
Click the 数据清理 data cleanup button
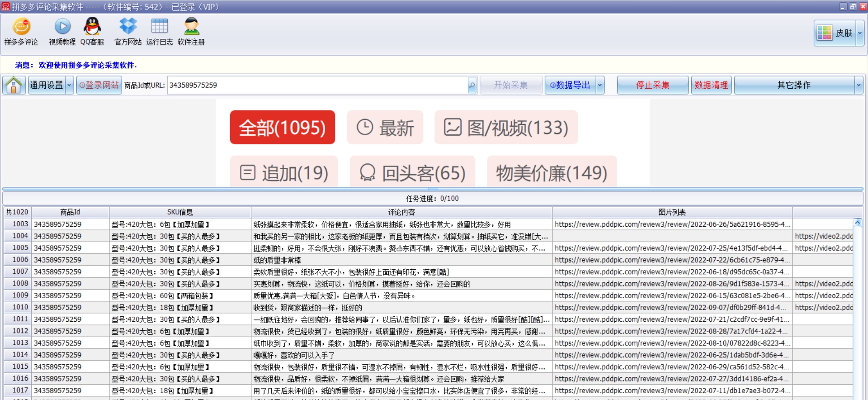click(711, 85)
